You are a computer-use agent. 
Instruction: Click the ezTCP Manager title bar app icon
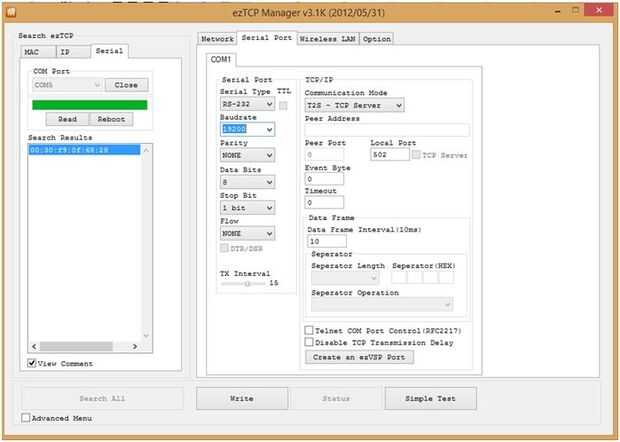tap(11, 12)
